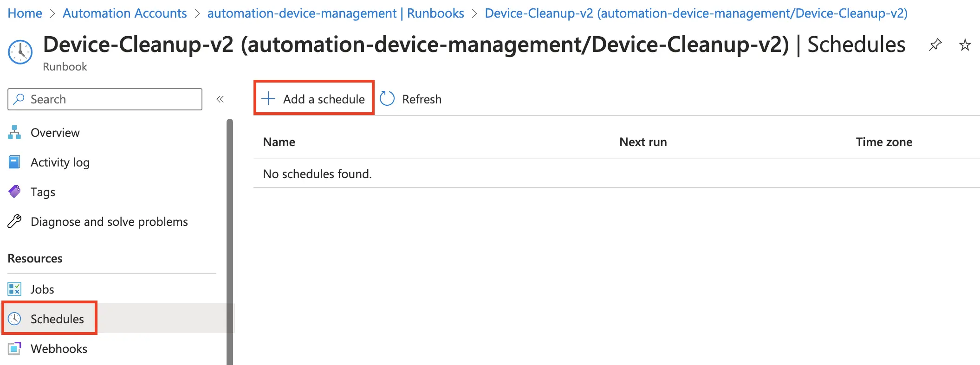The width and height of the screenshot is (980, 365).
Task: Click the Diagnose wrench icon
Action: coord(14,222)
